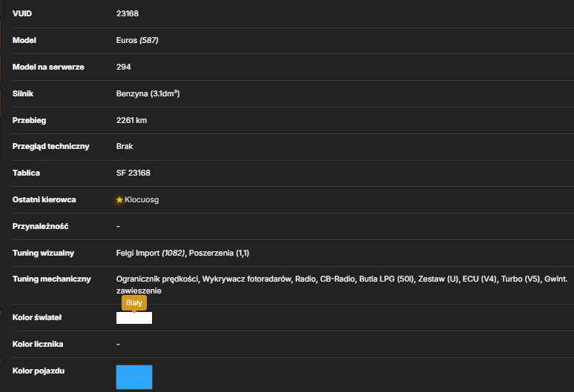574x392 pixels.
Task: Click the 2261 km mileage value
Action: (x=131, y=120)
